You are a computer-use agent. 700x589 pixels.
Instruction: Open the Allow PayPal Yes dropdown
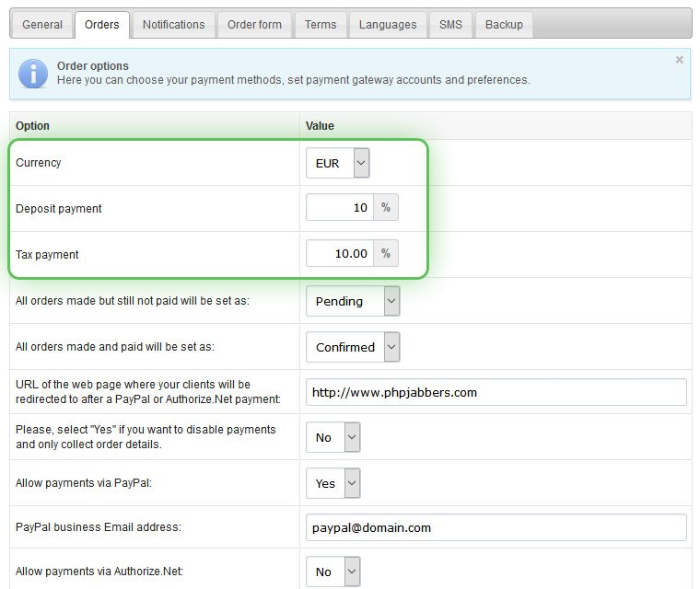[333, 483]
